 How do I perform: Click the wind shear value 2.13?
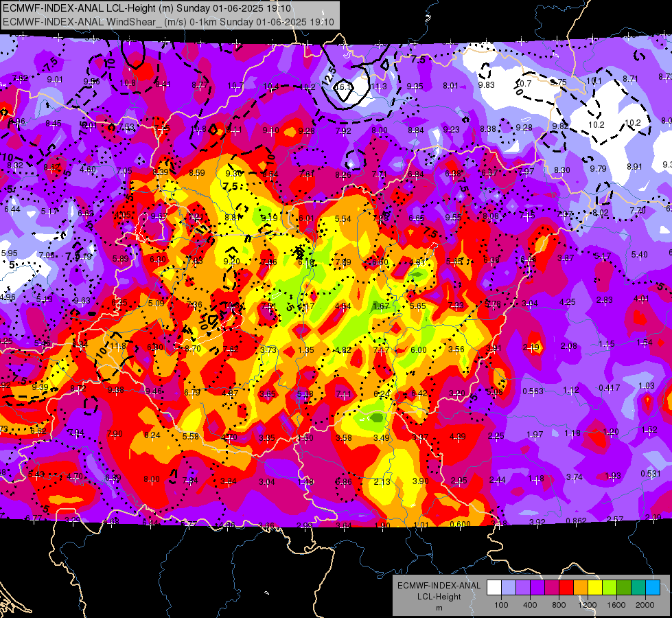[382, 481]
